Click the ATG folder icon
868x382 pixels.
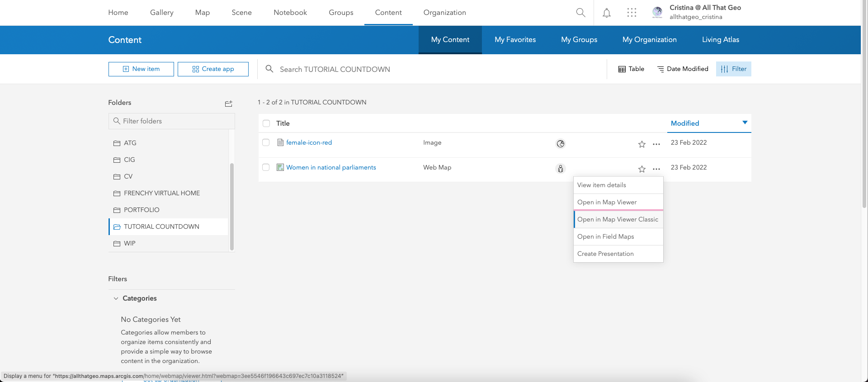click(117, 143)
